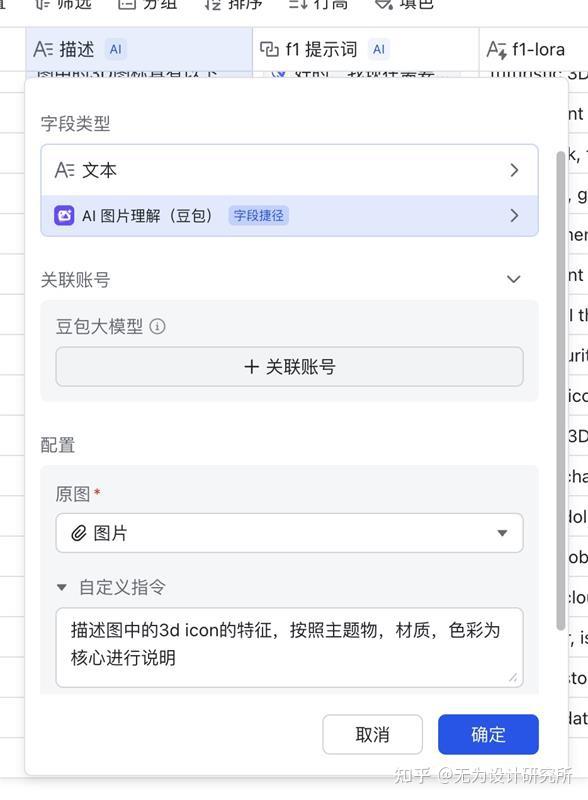Screen dimensions: 588x800
Task: Collapse the 关联账号 section
Action: tap(513, 278)
